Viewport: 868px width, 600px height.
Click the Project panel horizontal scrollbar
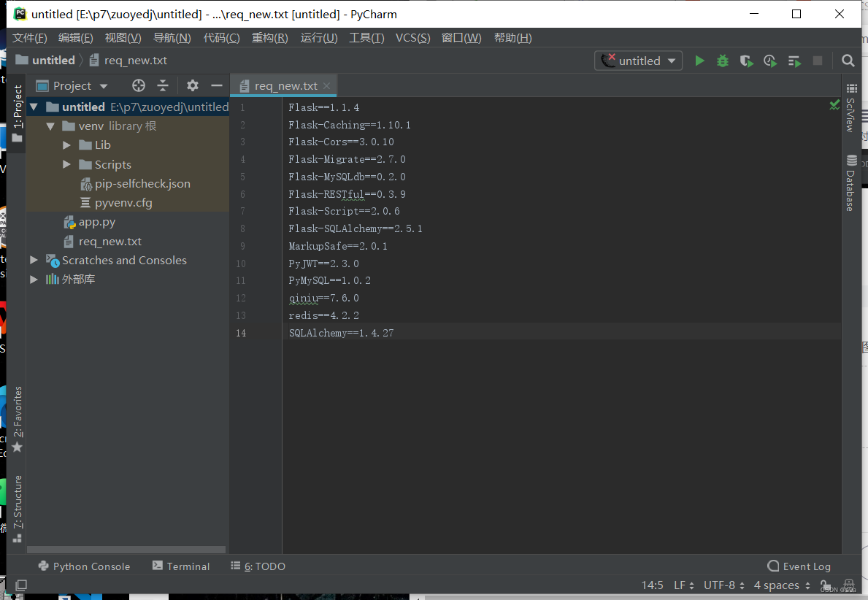coord(126,550)
